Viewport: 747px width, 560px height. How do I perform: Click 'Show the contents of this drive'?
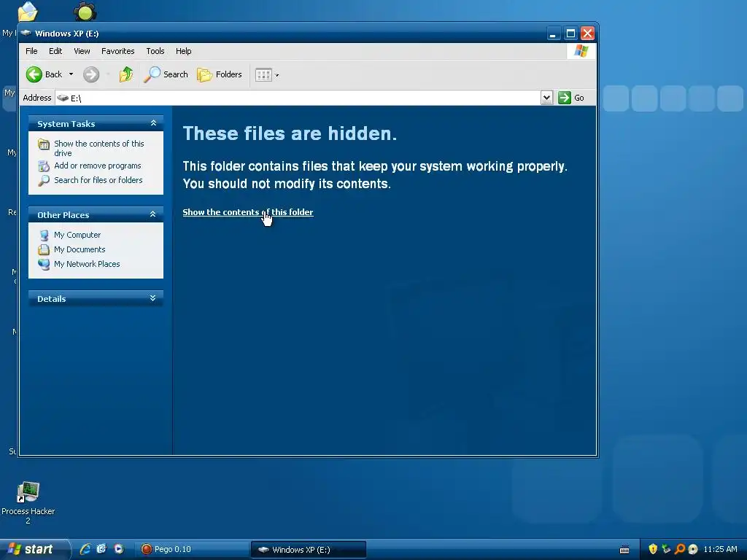tap(98, 148)
